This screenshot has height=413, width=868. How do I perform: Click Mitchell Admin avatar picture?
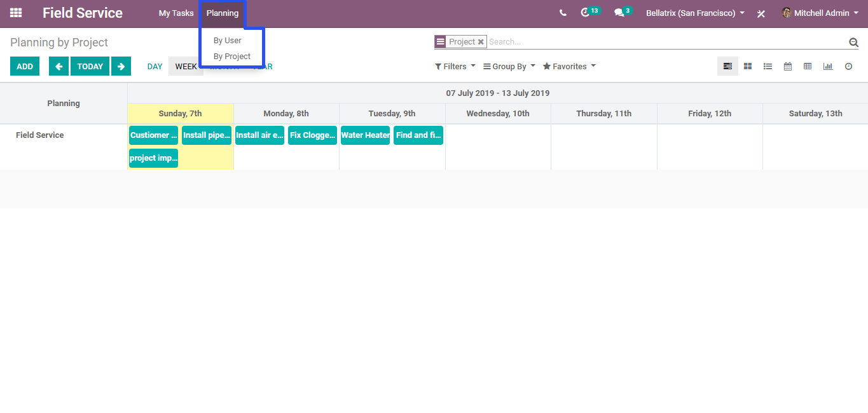pyautogui.click(x=787, y=13)
